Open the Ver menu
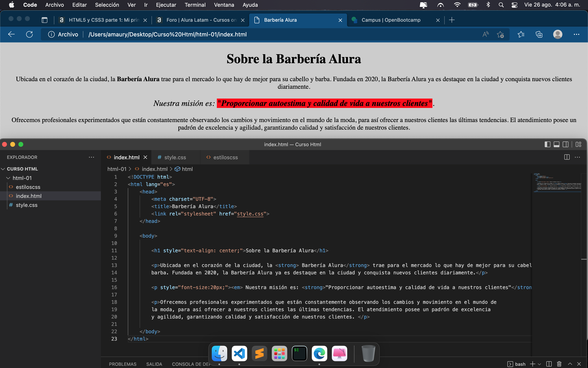The width and height of the screenshot is (588, 368). [131, 5]
